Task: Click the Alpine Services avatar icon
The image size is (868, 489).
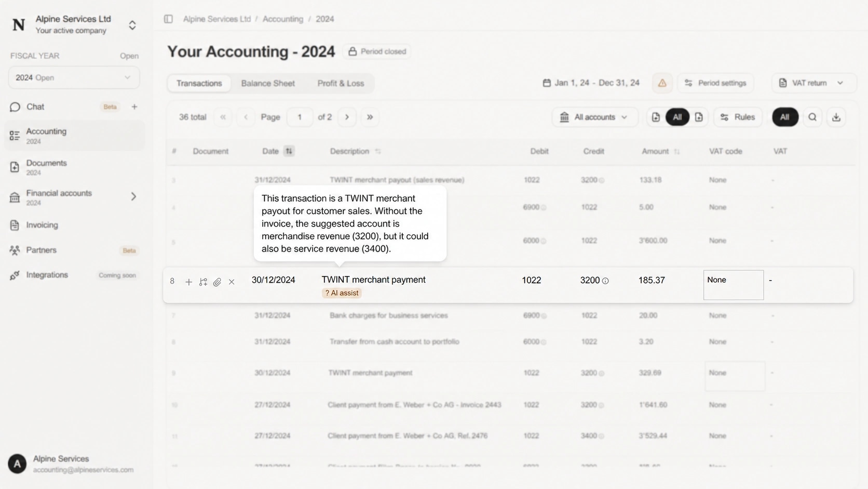Action: [x=17, y=464]
